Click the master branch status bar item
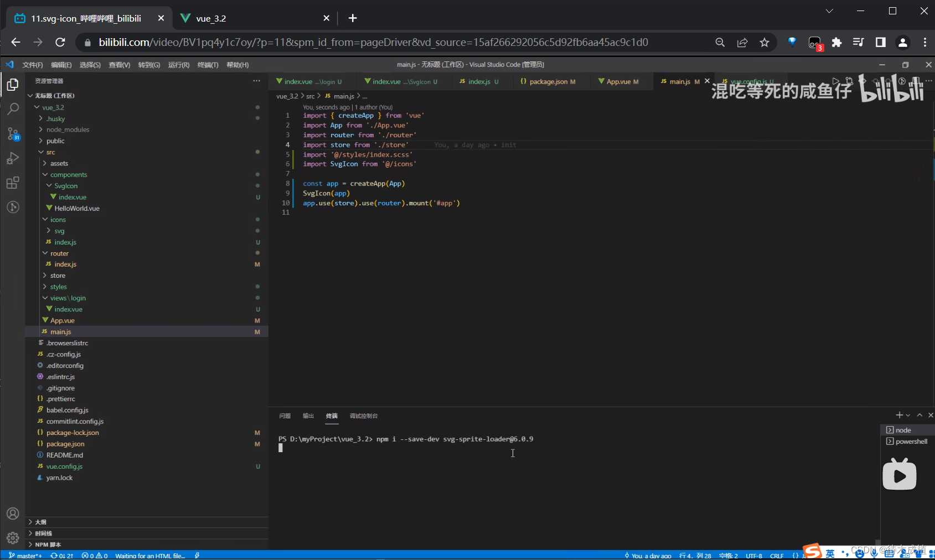 (x=25, y=556)
